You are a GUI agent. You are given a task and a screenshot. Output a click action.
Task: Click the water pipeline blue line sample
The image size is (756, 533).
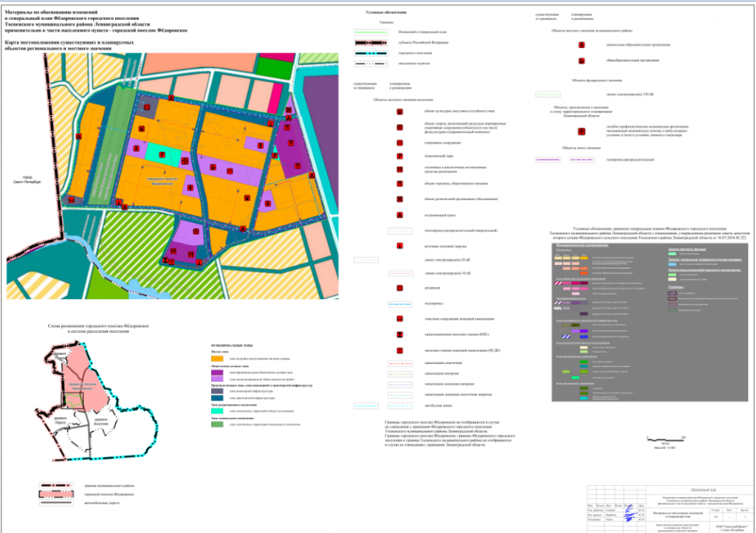[x=399, y=303]
